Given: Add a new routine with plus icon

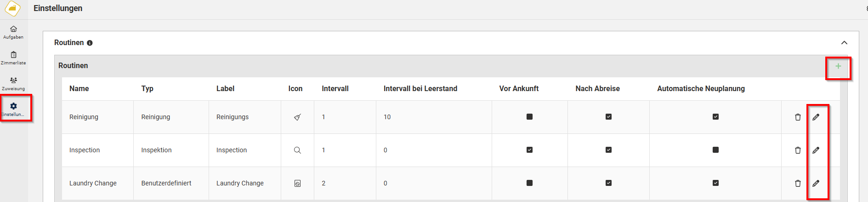Looking at the screenshot, I should point(838,66).
